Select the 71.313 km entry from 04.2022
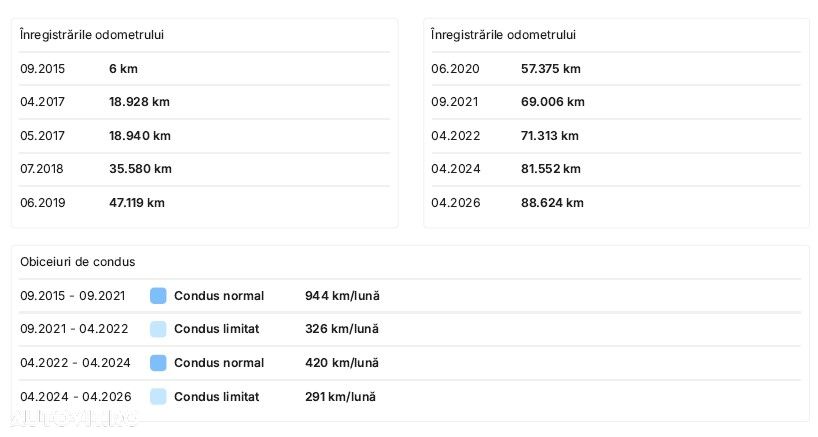The image size is (818, 437). [549, 136]
